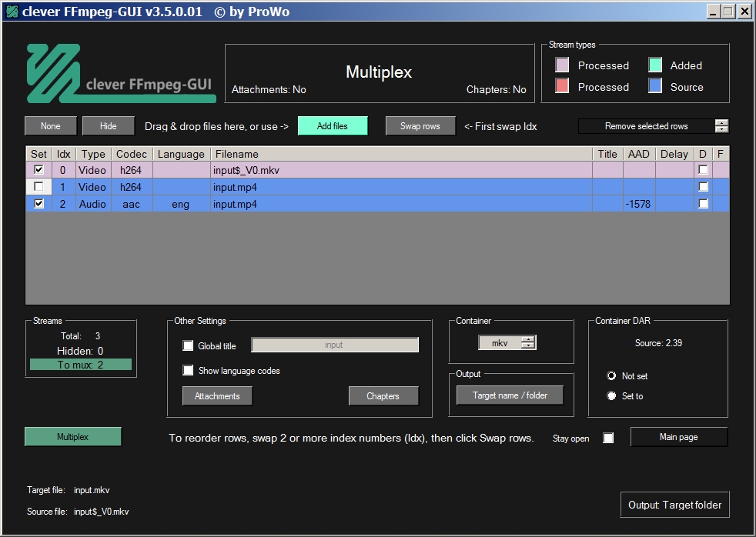756x537 pixels.
Task: Click the Delay column header
Action: coord(674,154)
